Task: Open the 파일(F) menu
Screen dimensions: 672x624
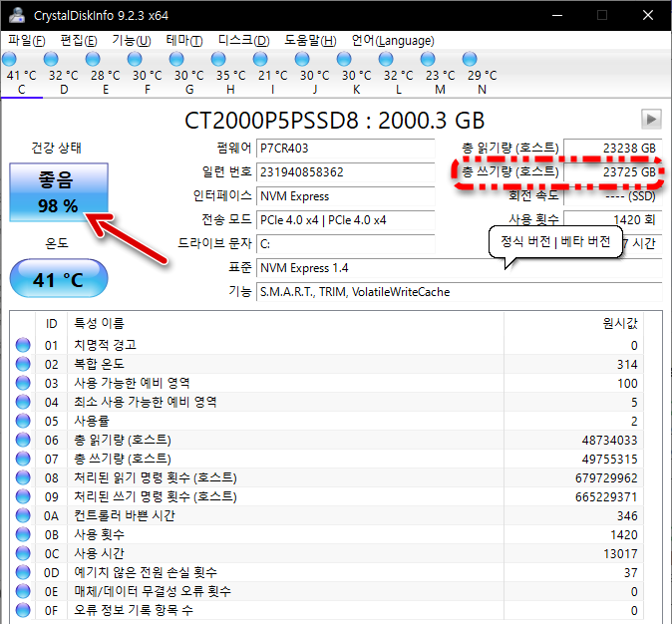Action: [27, 41]
